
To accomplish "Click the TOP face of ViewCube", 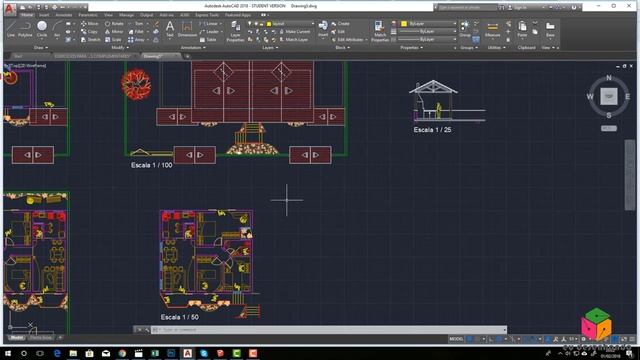I will tap(609, 96).
